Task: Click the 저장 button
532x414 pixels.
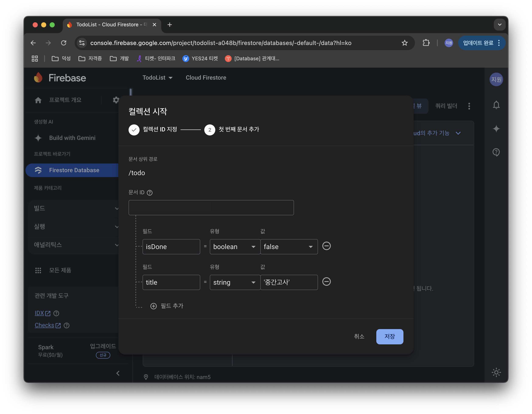Action: pyautogui.click(x=389, y=337)
